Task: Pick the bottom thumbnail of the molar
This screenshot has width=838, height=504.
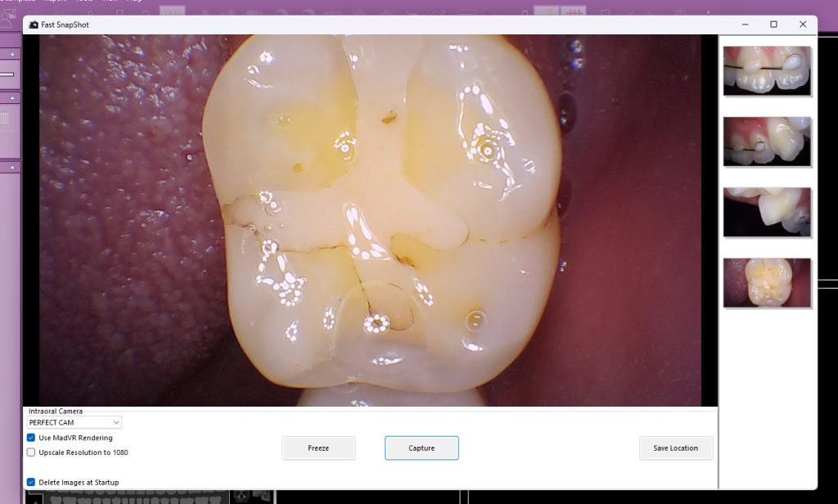Action: 767,282
